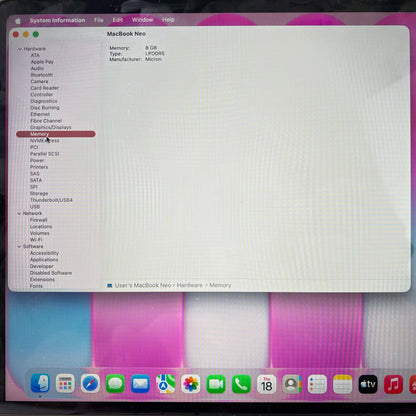This screenshot has height=416, width=416.
Task: Select Bluetooth in the sidebar
Action: (x=42, y=75)
